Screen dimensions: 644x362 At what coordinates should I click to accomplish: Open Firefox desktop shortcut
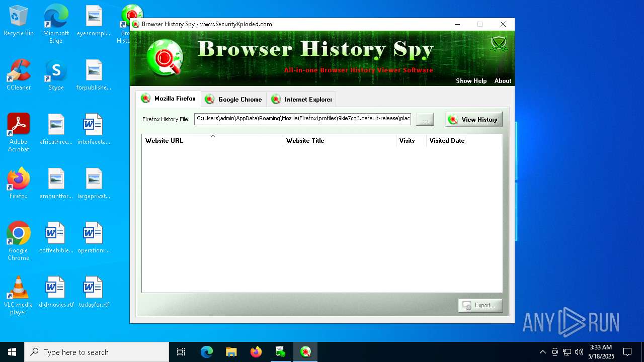(x=19, y=184)
